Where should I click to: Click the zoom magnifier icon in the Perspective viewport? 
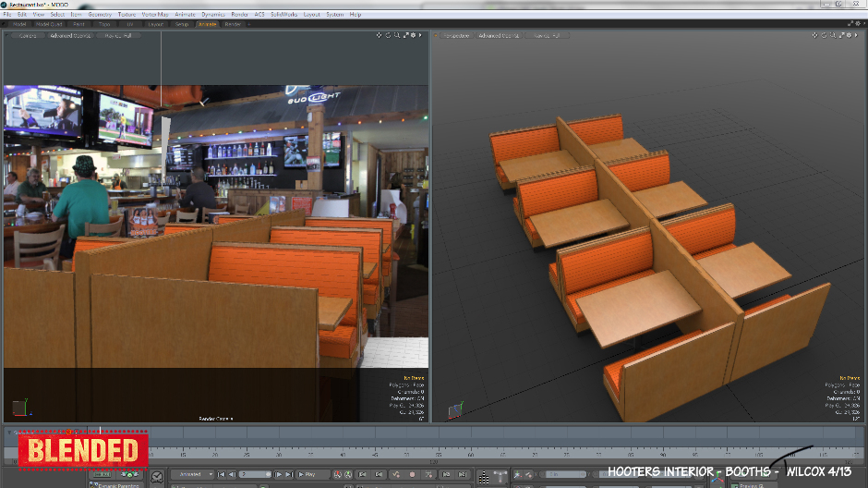click(x=831, y=35)
